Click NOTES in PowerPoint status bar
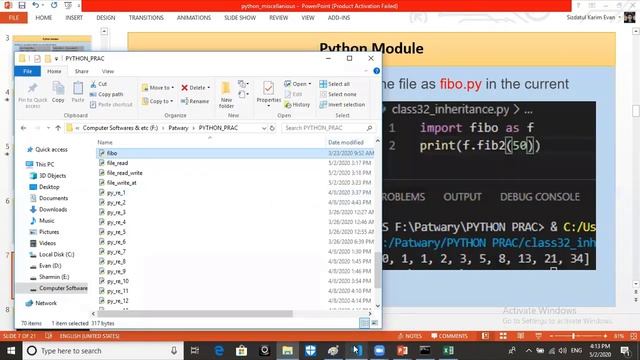 [x=410, y=336]
